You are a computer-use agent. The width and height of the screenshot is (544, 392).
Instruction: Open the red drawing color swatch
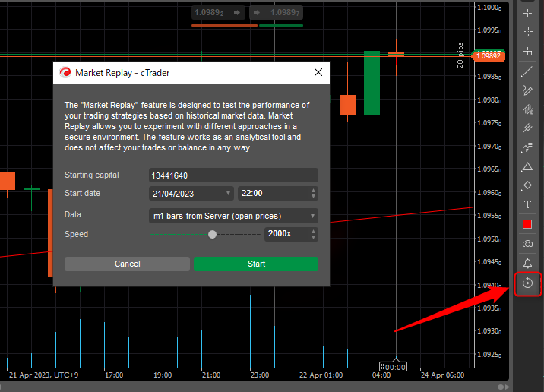(527, 224)
